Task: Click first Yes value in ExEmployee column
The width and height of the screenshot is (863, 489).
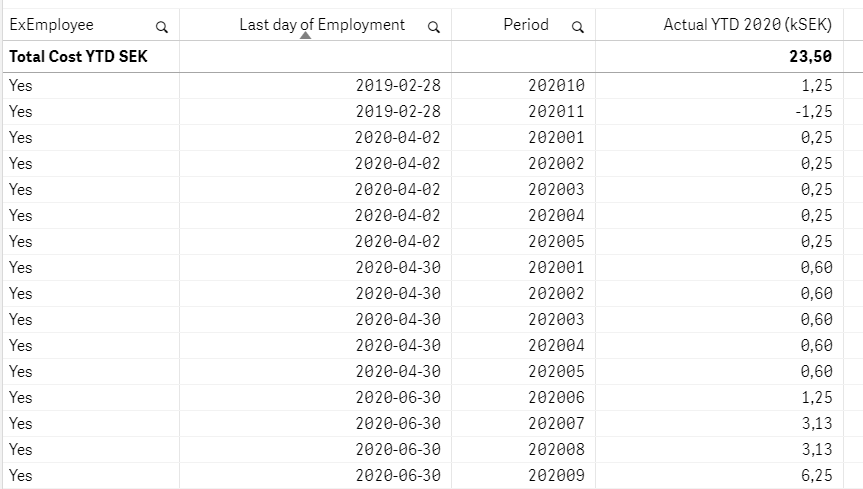Action: [x=20, y=86]
